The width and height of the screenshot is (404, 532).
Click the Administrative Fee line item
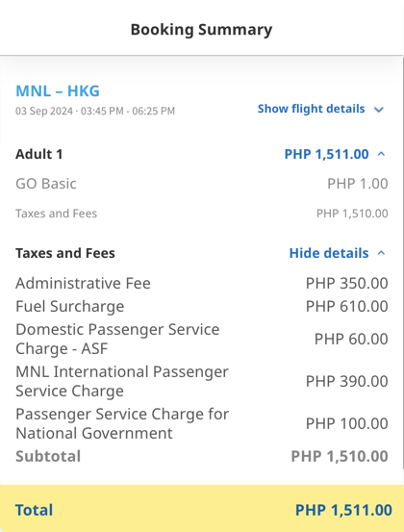[202, 283]
